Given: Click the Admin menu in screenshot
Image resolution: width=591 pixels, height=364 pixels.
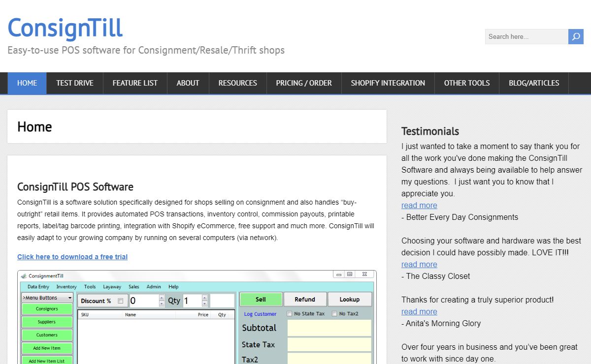Looking at the screenshot, I should (x=154, y=287).
